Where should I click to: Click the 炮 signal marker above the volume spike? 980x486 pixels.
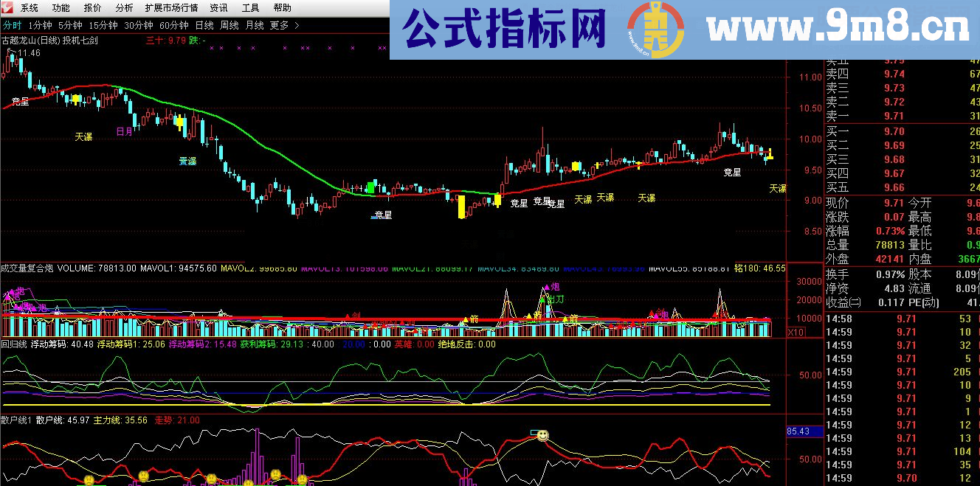(547, 286)
